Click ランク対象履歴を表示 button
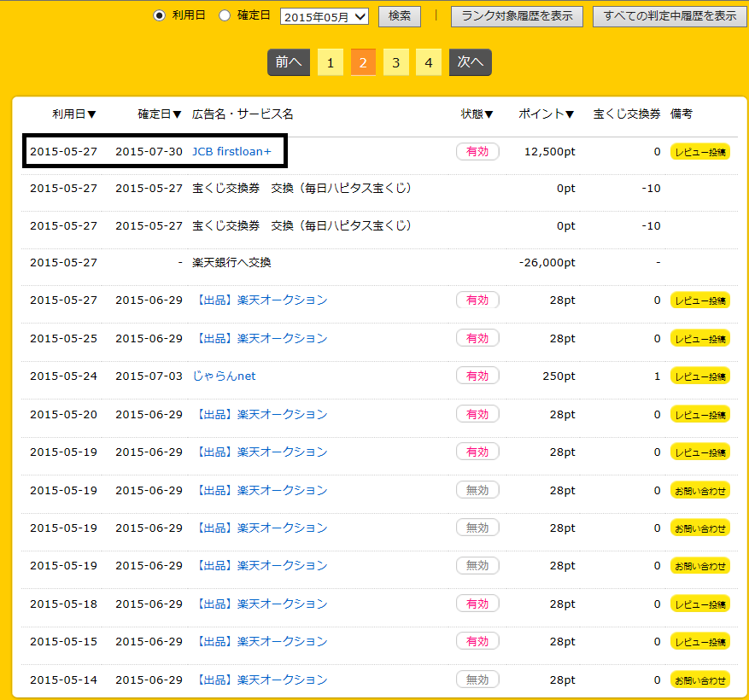Viewport: 749px width, 700px height. 517,16
